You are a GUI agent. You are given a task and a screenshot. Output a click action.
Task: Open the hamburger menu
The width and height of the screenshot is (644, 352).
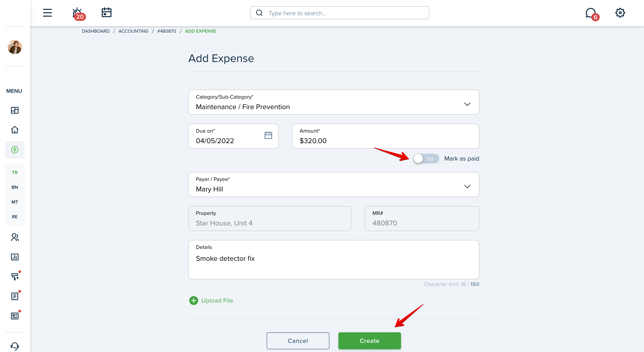[47, 13]
